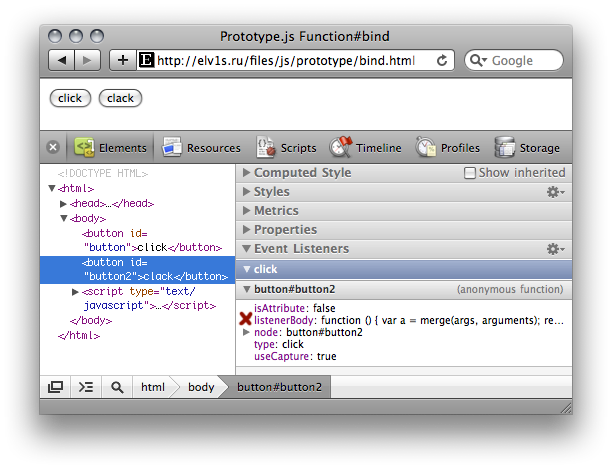Click the html breadcrumb
The height and width of the screenshot is (469, 612).
click(153, 387)
